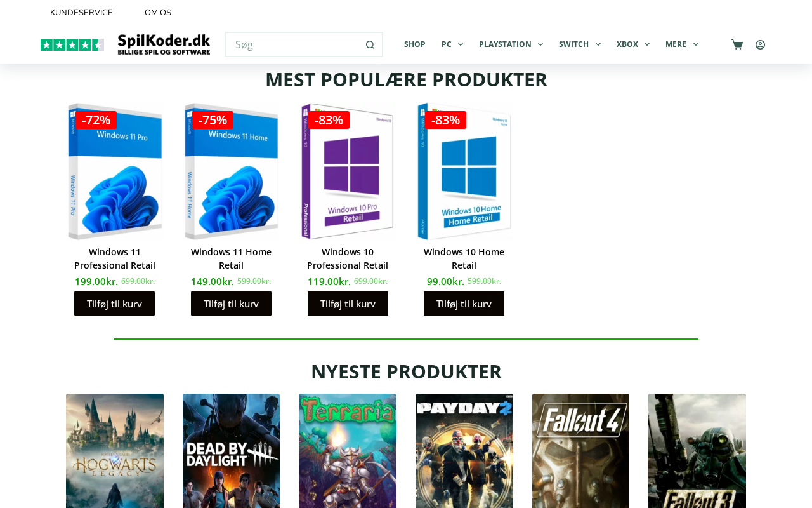The image size is (812, 508).
Task: Open the Windows 11 Pro box image
Action: pyautogui.click(x=115, y=171)
